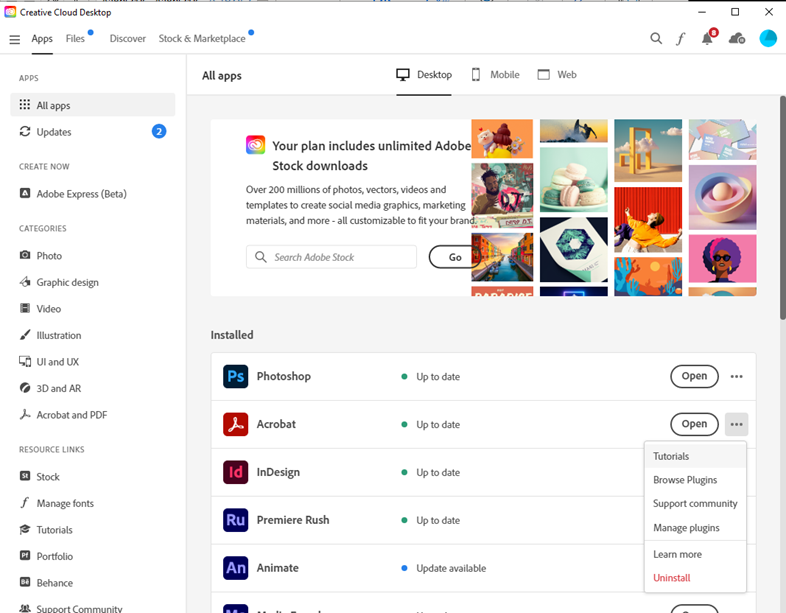Choose Support community from the menu

pyautogui.click(x=695, y=503)
